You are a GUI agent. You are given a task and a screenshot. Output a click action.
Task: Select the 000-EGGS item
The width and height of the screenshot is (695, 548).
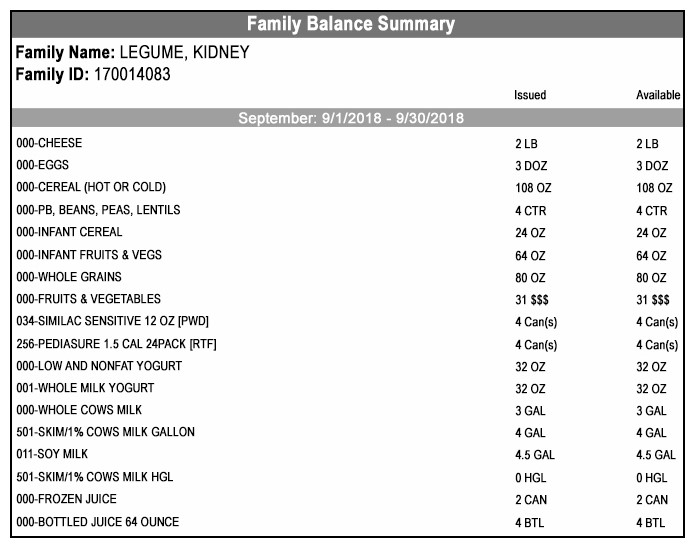(x=42, y=165)
